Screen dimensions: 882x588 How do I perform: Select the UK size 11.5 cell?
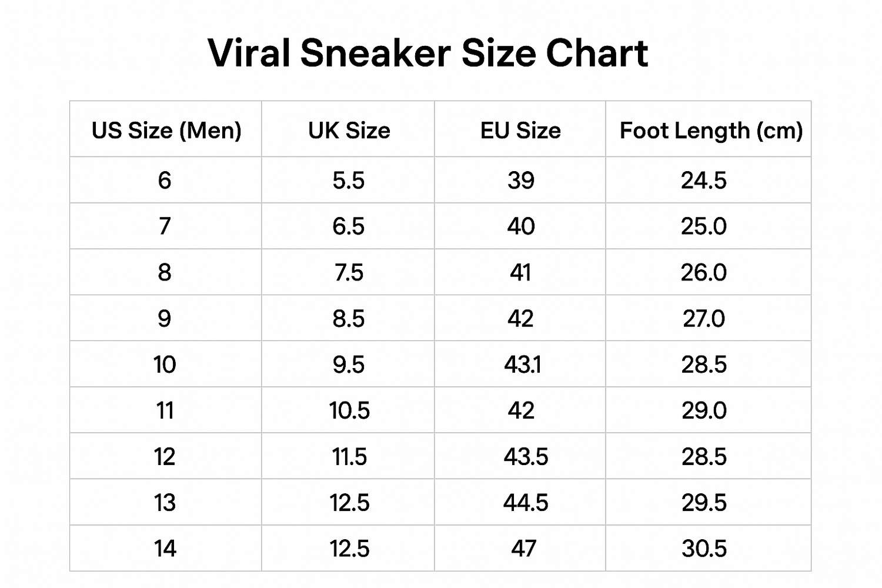[349, 457]
